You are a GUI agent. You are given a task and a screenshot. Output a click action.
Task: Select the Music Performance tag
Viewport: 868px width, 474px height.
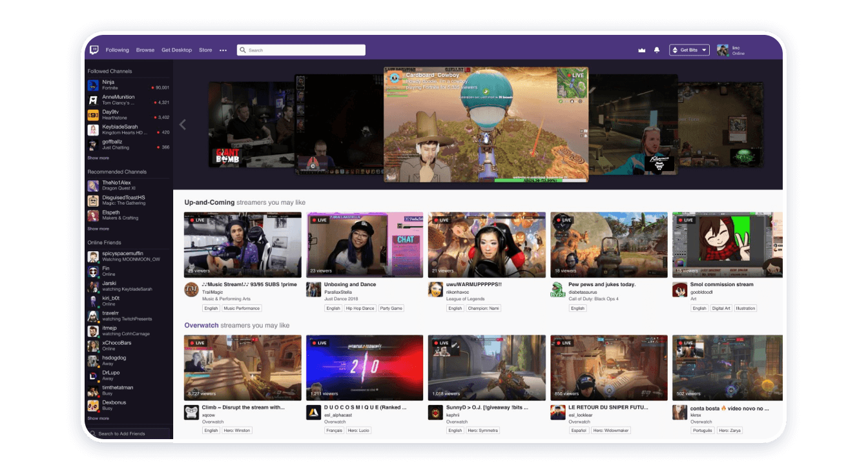pyautogui.click(x=242, y=308)
